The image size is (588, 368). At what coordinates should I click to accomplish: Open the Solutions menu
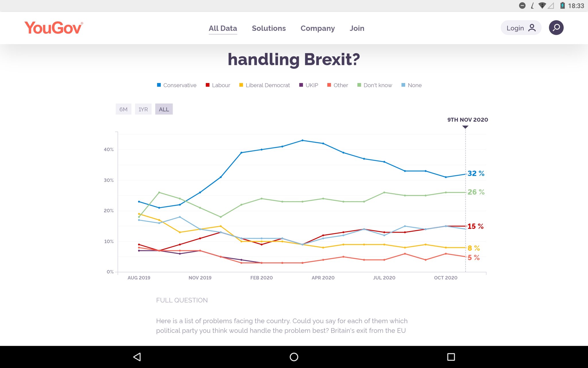click(x=269, y=28)
